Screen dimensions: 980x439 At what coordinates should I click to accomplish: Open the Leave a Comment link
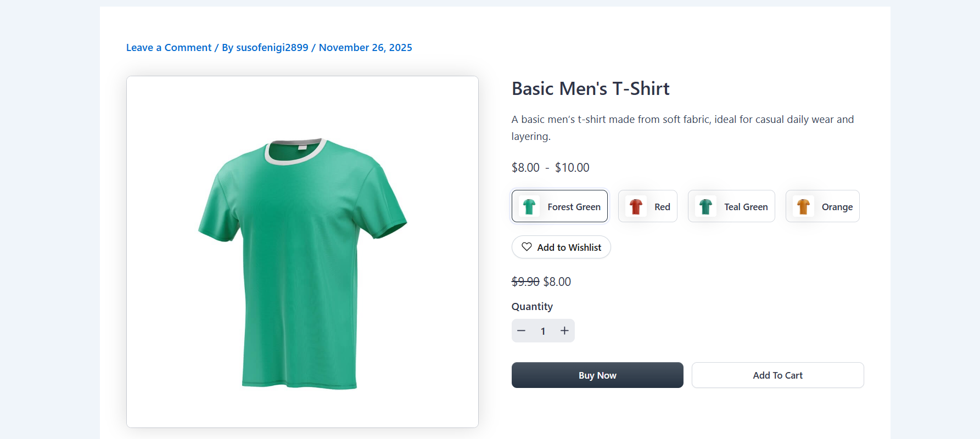click(x=169, y=48)
